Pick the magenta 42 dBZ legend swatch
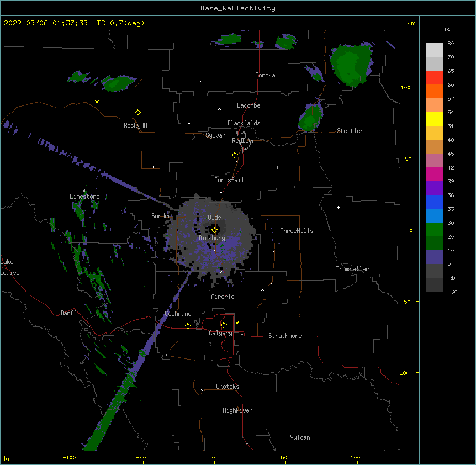 click(434, 174)
